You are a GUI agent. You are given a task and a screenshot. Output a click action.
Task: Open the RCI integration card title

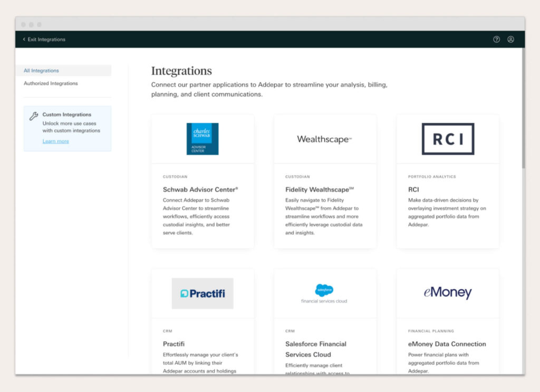pyautogui.click(x=413, y=189)
